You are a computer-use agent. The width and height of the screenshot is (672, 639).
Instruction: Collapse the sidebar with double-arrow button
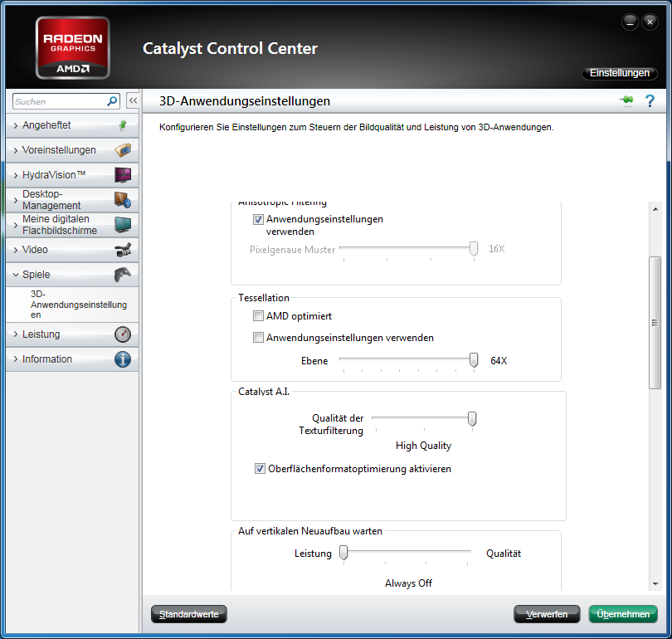point(133,100)
